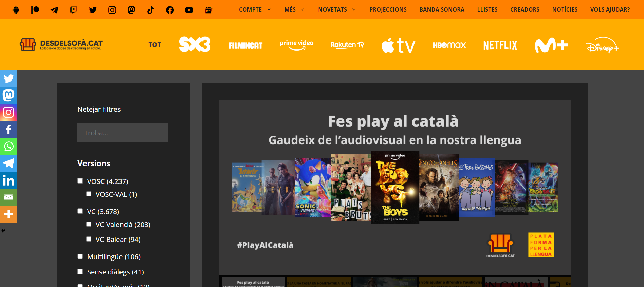Filter by Apple TV platform logo
Viewport: 644px width, 287px height.
coord(398,45)
